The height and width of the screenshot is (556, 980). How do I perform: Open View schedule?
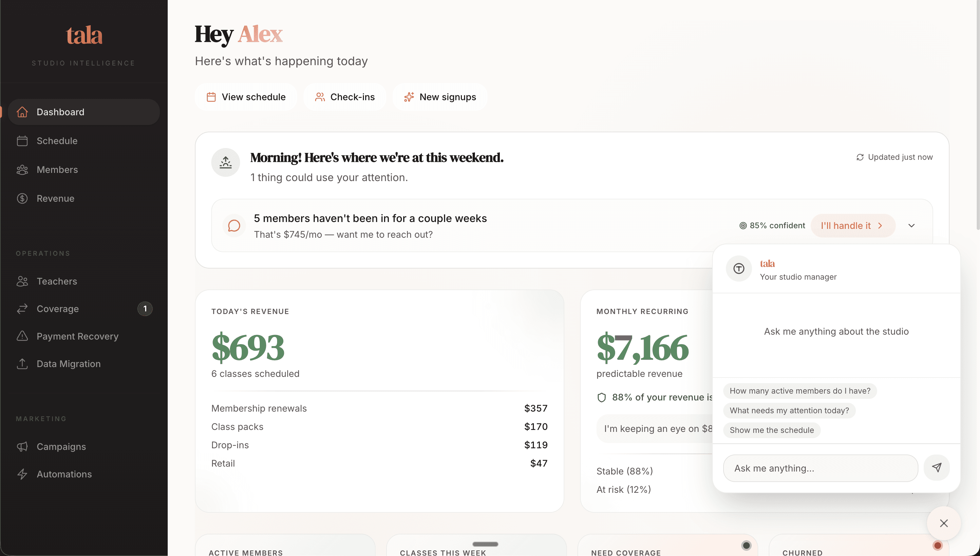coord(246,97)
